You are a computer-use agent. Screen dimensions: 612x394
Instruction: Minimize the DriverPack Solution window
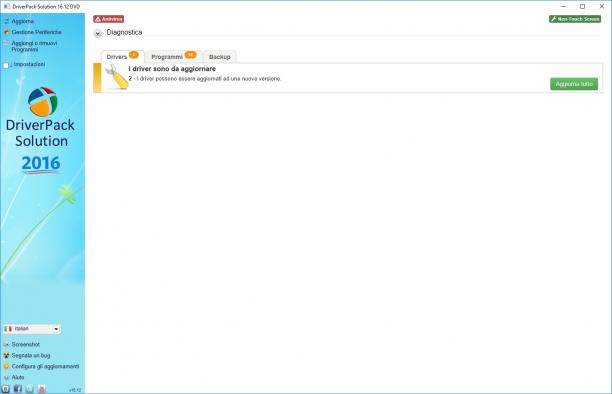point(564,7)
